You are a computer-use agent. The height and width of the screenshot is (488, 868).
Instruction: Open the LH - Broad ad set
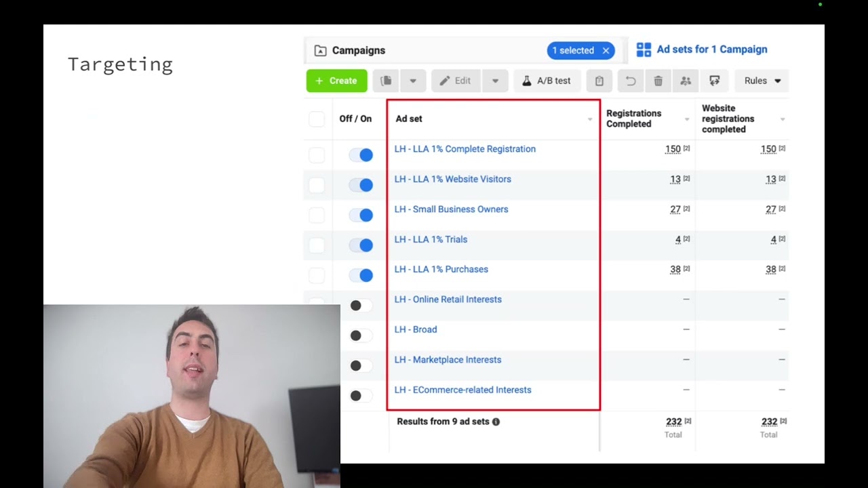coord(416,329)
